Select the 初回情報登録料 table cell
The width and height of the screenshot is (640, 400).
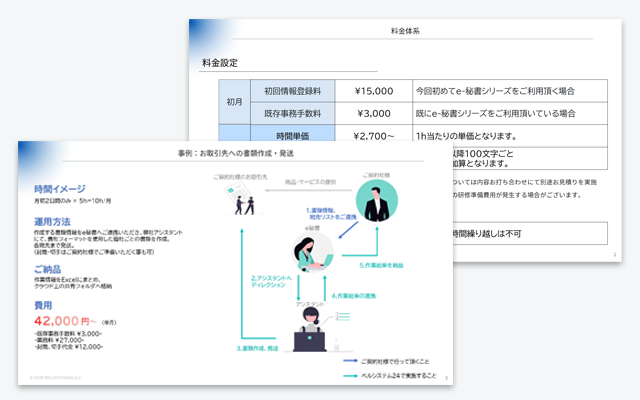point(292,92)
